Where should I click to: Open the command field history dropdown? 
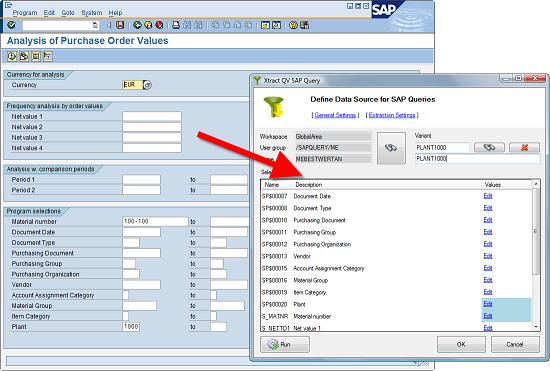point(95,25)
